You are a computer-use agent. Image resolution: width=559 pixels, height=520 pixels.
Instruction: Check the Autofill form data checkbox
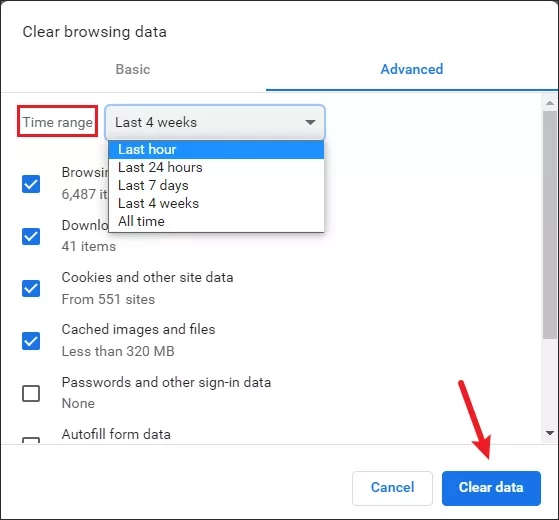click(31, 440)
